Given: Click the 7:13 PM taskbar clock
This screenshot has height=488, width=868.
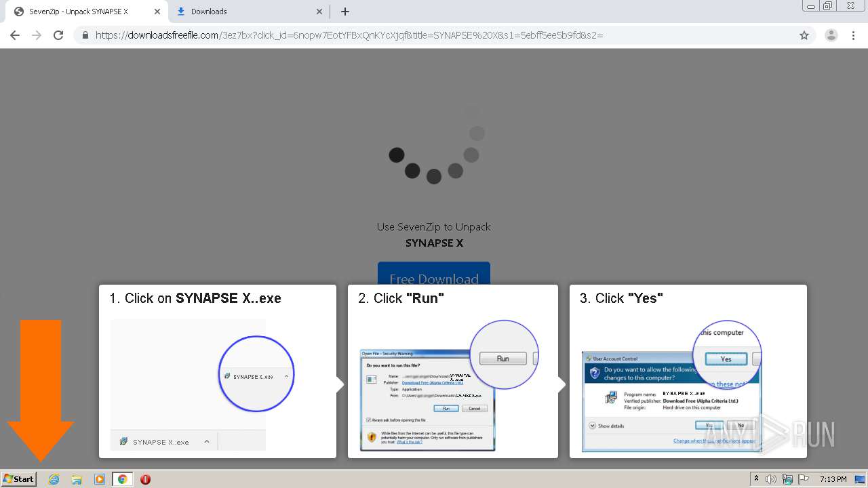Looking at the screenshot, I should click(x=833, y=479).
